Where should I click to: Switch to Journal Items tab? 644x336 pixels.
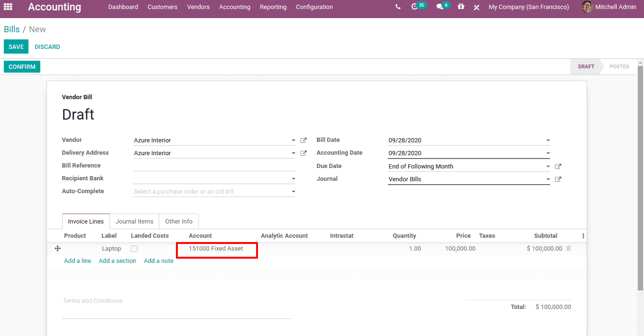pos(135,222)
